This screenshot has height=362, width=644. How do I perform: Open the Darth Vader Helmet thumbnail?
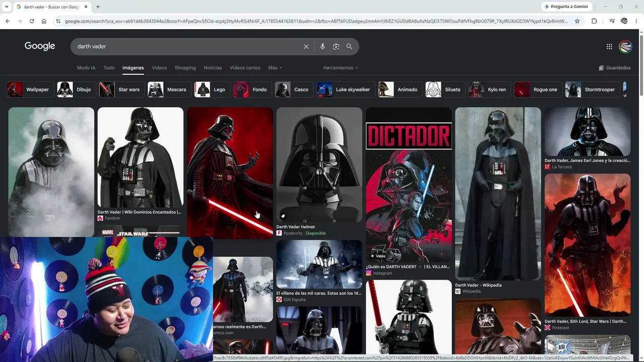(319, 164)
